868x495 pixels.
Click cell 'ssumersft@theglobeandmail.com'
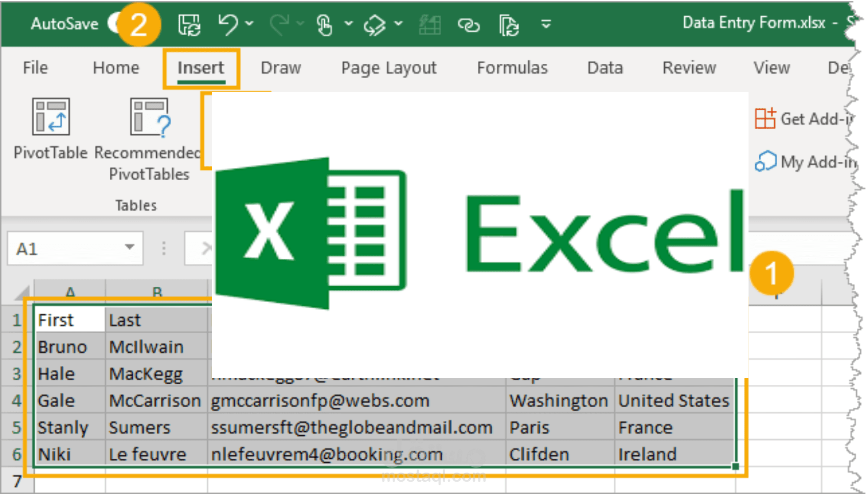(357, 428)
